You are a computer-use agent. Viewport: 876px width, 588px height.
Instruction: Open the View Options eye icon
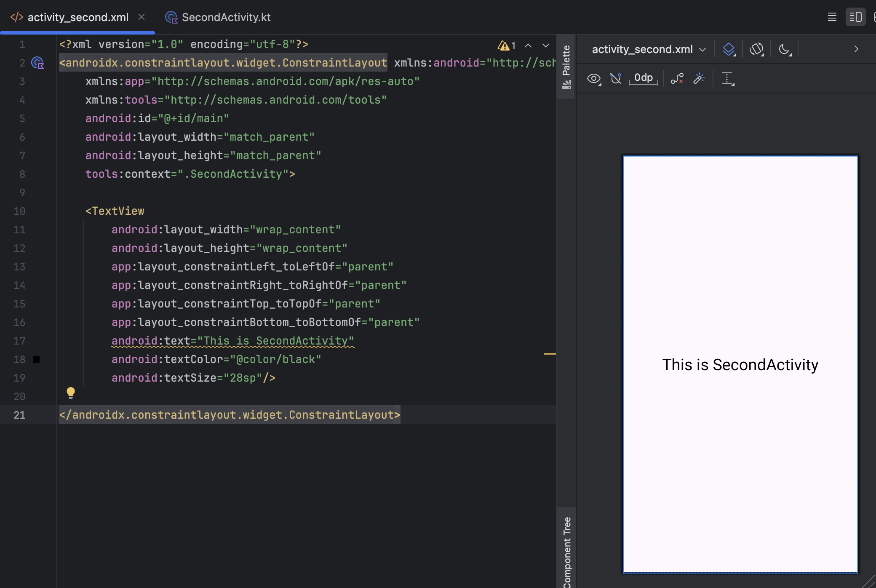coord(594,78)
